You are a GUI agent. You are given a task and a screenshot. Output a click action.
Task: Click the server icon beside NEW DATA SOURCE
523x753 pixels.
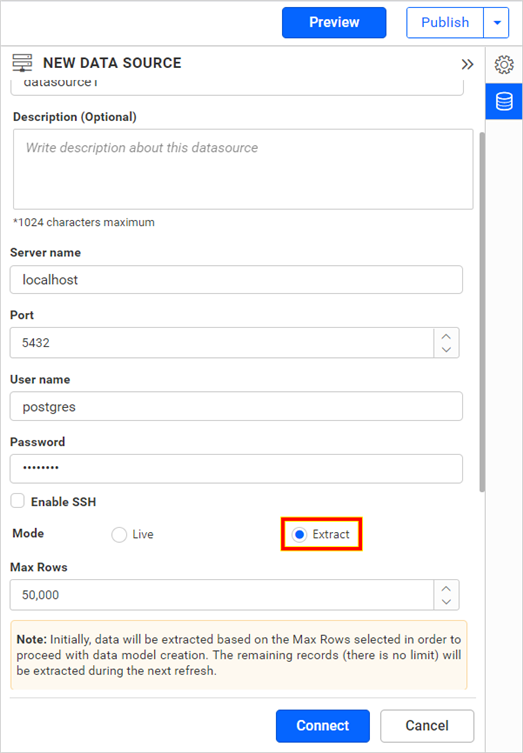tap(22, 63)
